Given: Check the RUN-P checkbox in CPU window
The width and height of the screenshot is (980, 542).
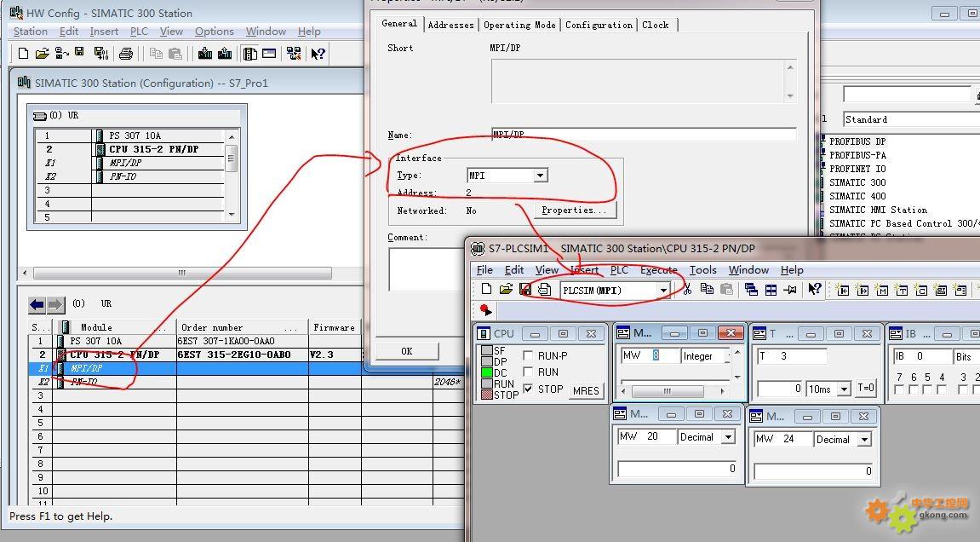Looking at the screenshot, I should (x=528, y=355).
